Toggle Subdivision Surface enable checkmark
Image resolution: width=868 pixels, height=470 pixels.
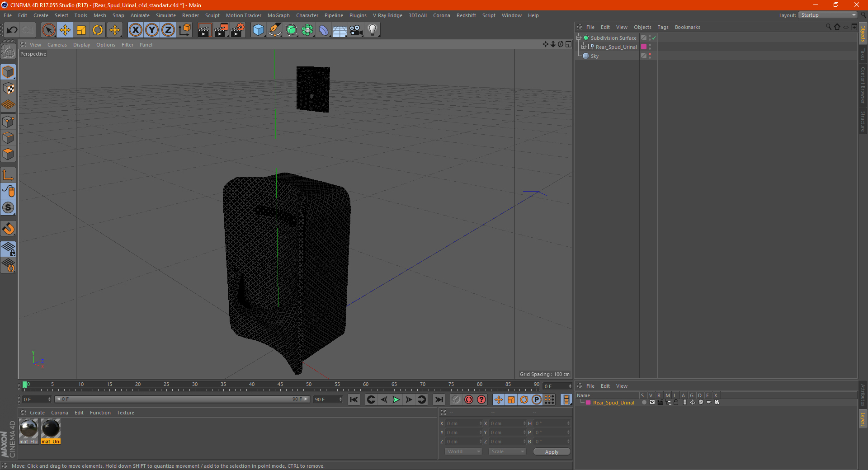(654, 38)
